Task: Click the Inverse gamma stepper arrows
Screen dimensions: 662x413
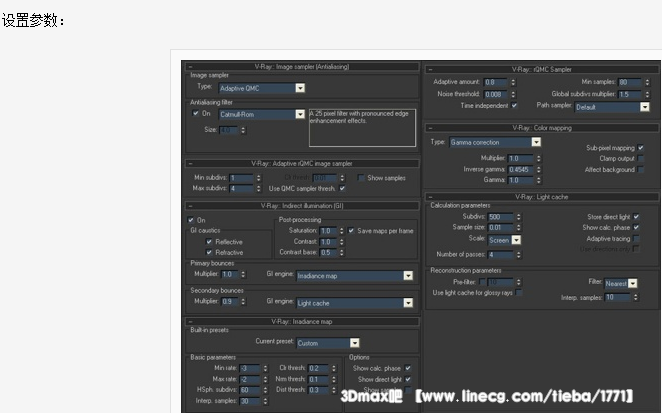Action: 539,169
